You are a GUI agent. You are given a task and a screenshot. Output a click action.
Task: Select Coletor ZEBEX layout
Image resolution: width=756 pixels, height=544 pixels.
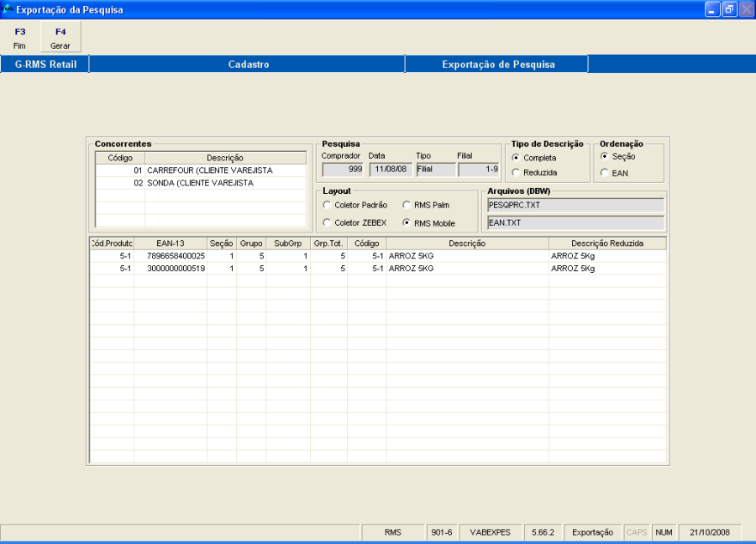tap(327, 222)
